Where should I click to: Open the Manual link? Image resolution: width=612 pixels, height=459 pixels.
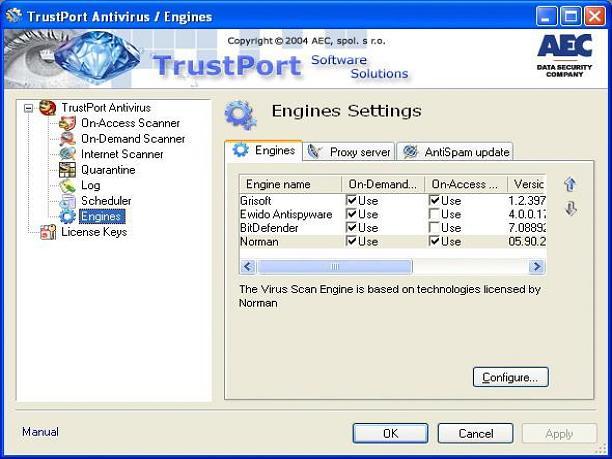tap(40, 432)
